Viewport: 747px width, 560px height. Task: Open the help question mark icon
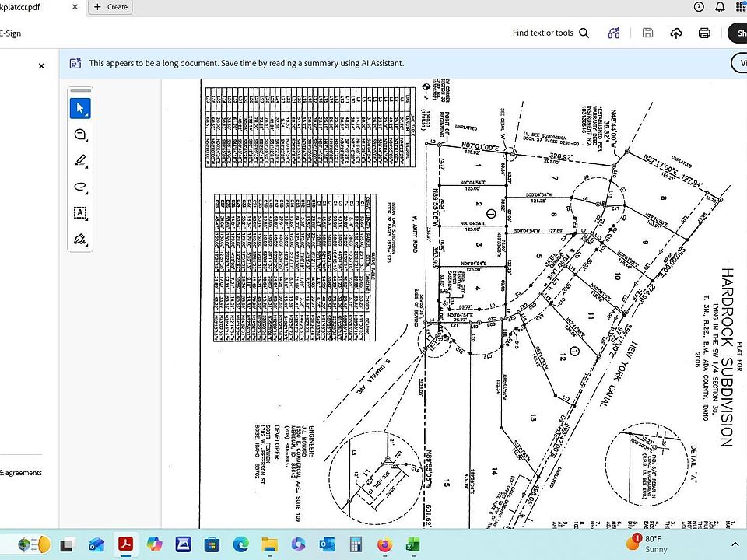pos(699,7)
